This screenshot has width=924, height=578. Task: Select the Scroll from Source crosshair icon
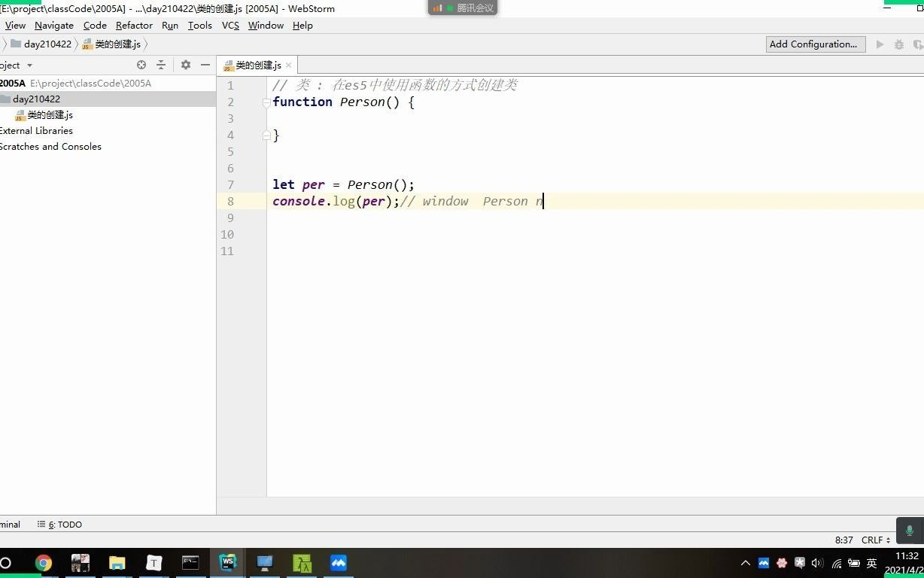141,65
